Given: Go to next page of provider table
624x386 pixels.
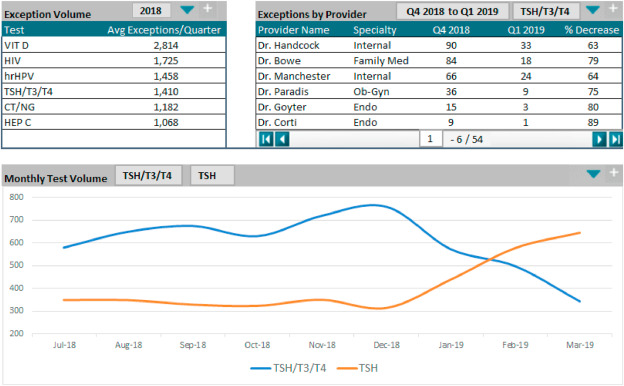Looking at the screenshot, I should (599, 139).
